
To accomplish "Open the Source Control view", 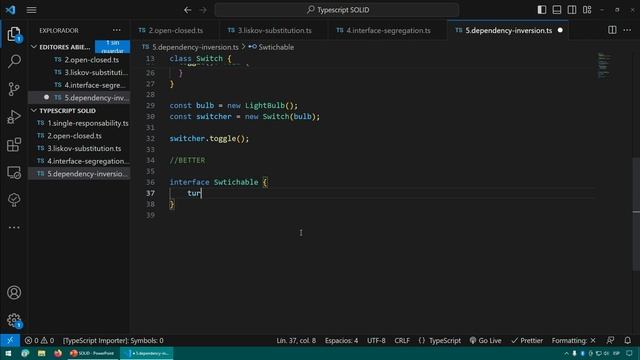I will pos(14,89).
